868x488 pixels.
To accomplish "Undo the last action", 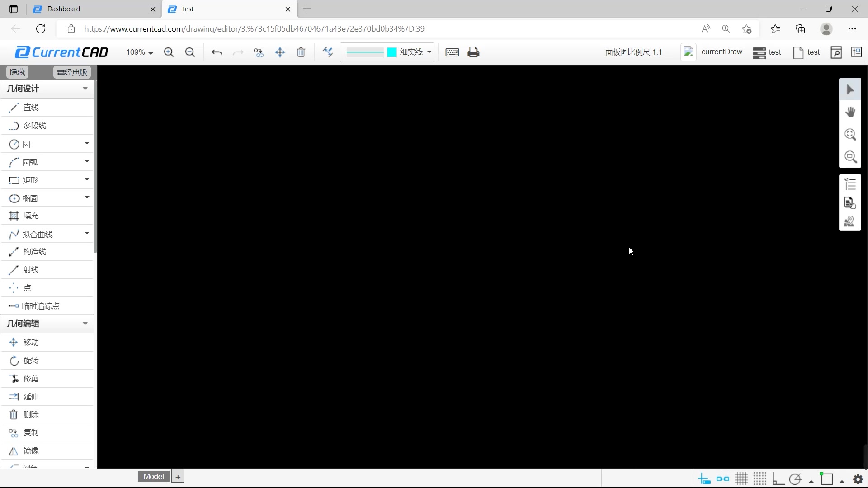I will pyautogui.click(x=217, y=52).
